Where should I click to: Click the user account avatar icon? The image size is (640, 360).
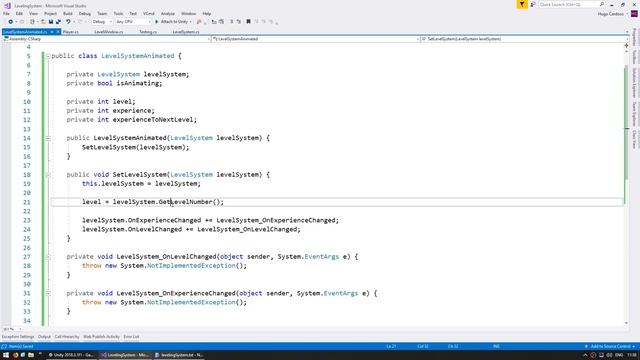coord(634,14)
